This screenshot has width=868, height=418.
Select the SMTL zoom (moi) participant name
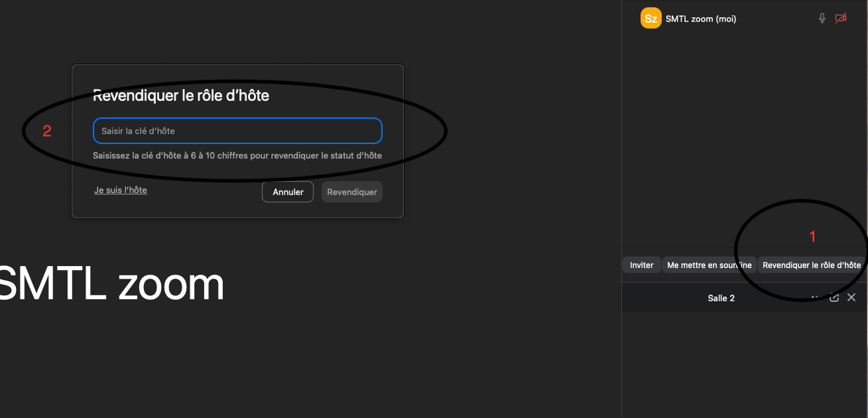[x=700, y=19]
